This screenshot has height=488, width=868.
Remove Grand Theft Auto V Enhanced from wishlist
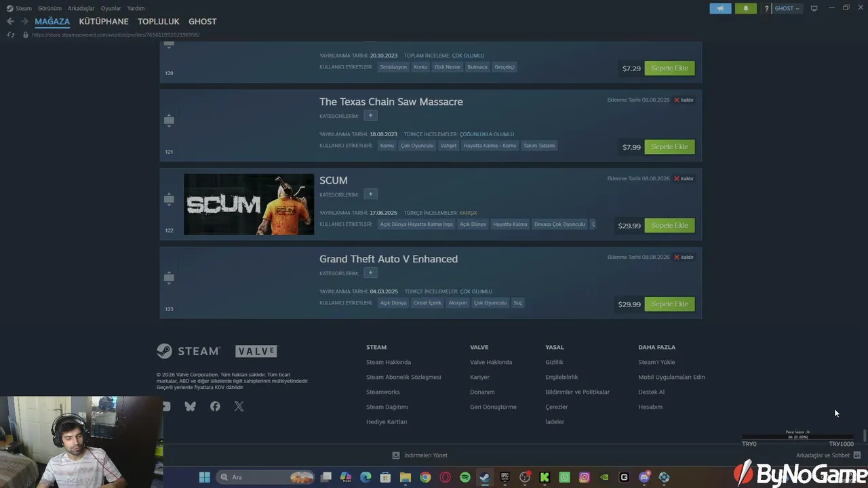pyautogui.click(x=684, y=258)
